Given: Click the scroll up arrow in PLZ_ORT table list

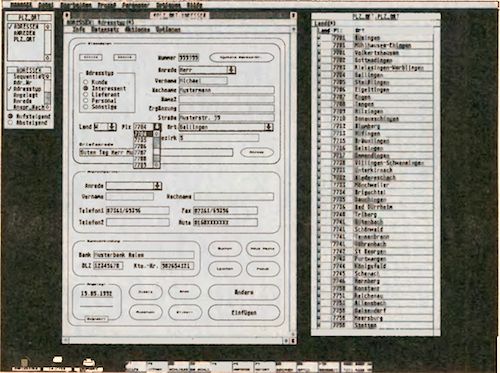Looking at the screenshot, I should (x=48, y=26).
